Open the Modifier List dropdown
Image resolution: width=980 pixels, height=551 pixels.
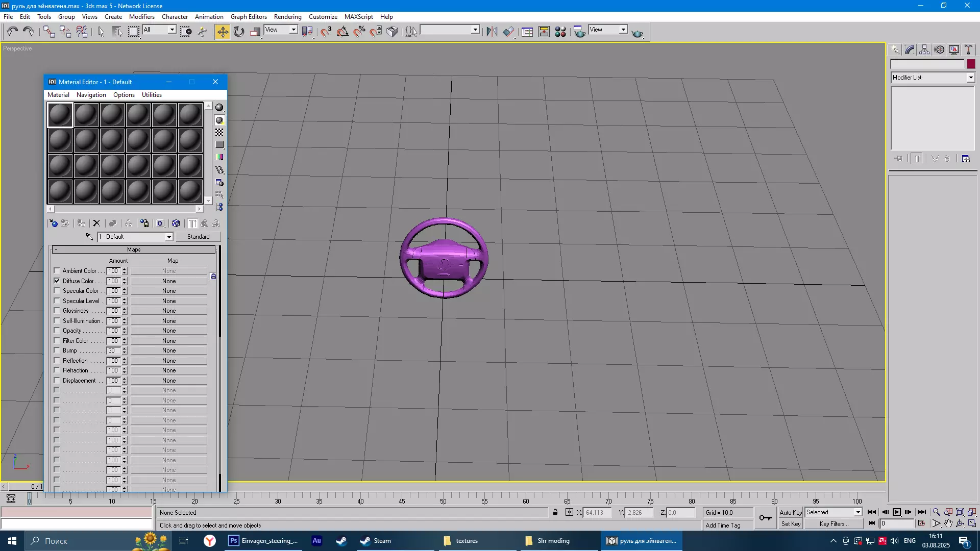[x=970, y=78]
